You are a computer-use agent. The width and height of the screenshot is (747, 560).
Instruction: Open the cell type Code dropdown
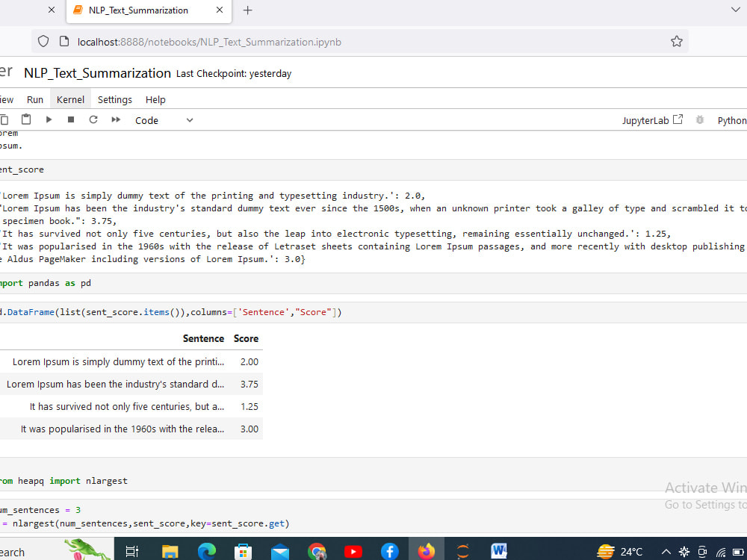(164, 120)
